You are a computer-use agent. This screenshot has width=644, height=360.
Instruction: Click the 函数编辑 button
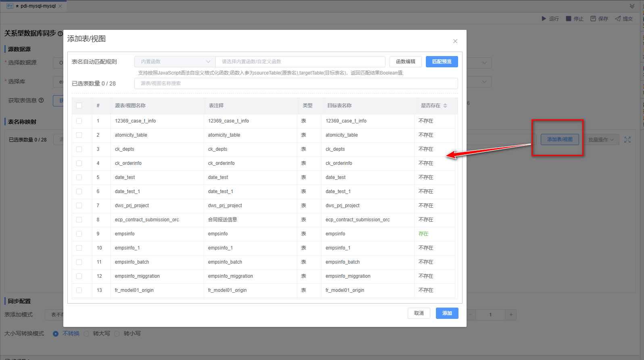coord(406,62)
